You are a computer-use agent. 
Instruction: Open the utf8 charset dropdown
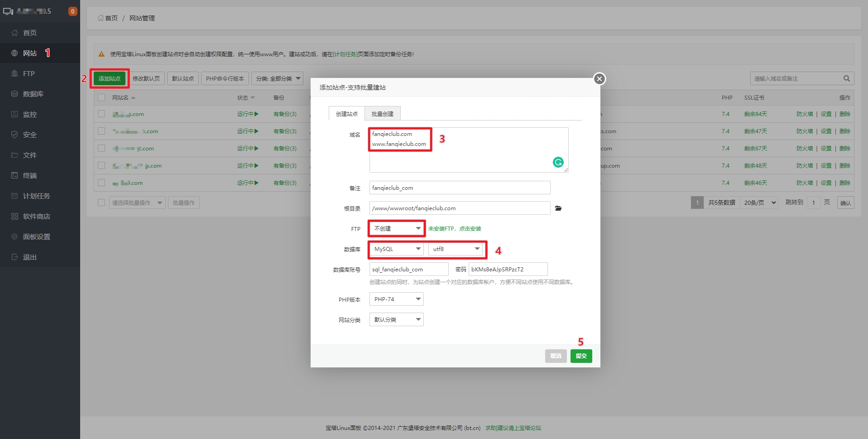pyautogui.click(x=456, y=249)
